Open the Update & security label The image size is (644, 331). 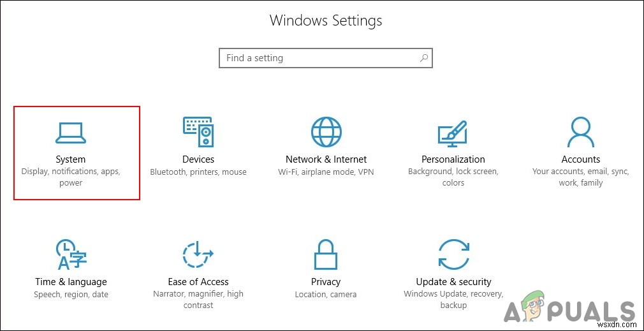[x=453, y=282]
